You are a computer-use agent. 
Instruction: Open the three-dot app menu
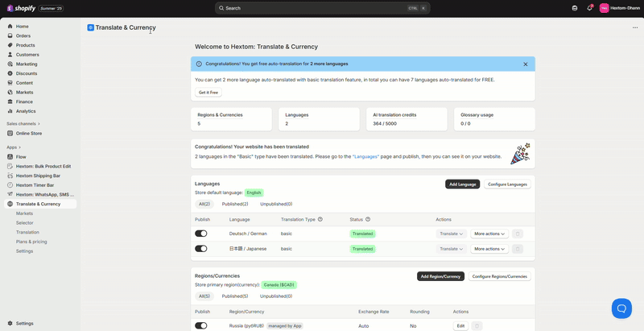pyautogui.click(x=635, y=28)
